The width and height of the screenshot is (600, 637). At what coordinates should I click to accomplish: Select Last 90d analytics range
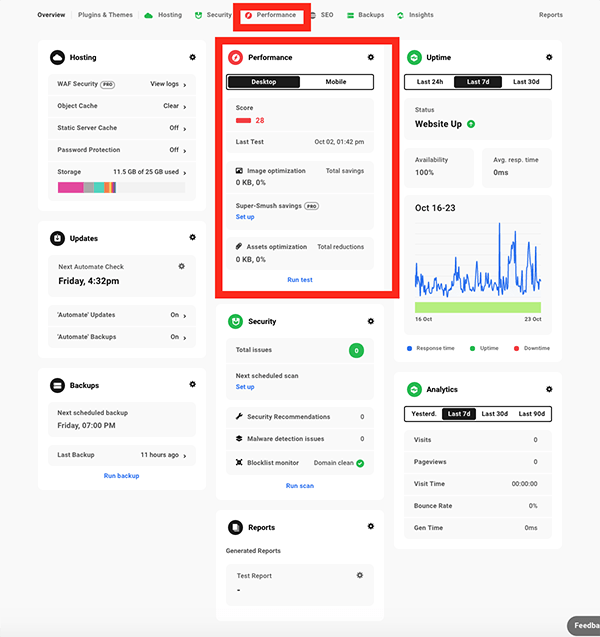pos(533,414)
